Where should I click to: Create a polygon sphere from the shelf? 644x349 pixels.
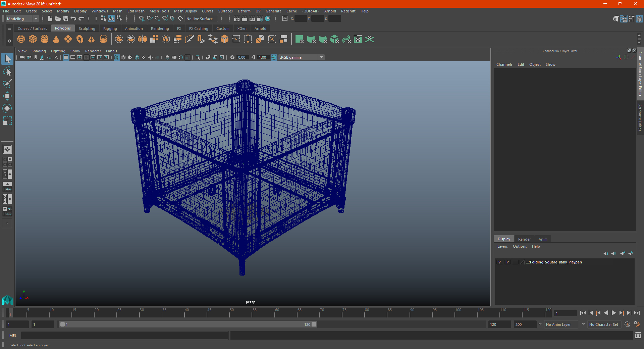point(21,39)
